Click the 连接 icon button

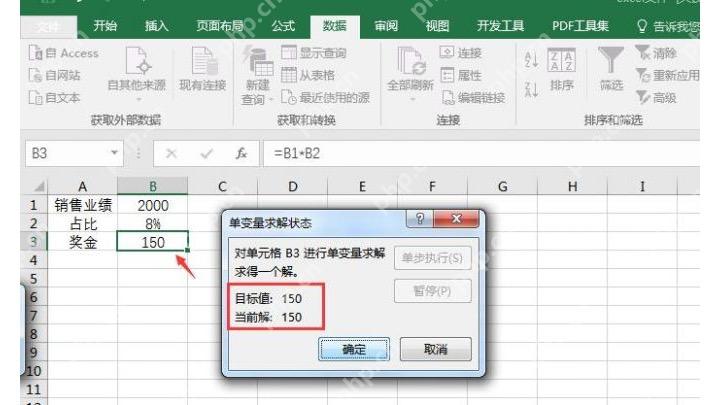click(461, 53)
